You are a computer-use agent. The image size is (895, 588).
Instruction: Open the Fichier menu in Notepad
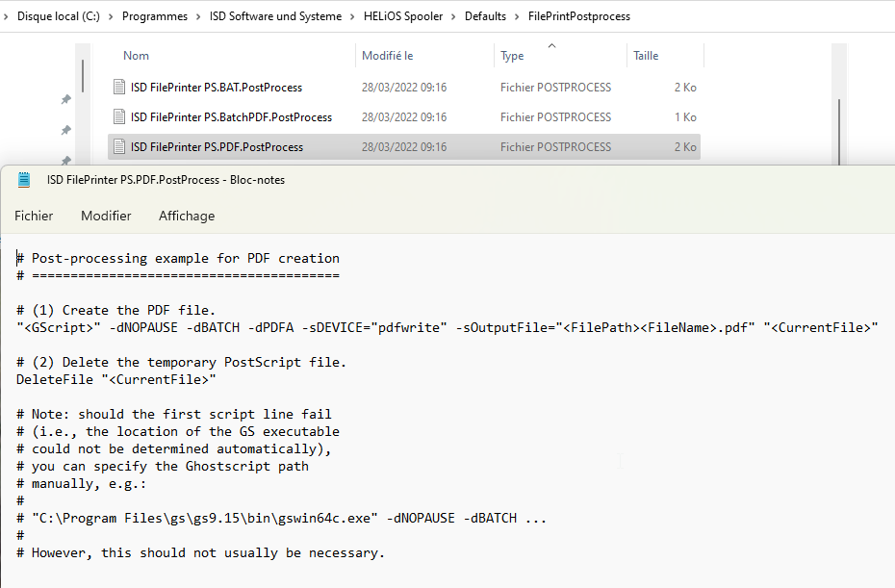[x=34, y=217]
